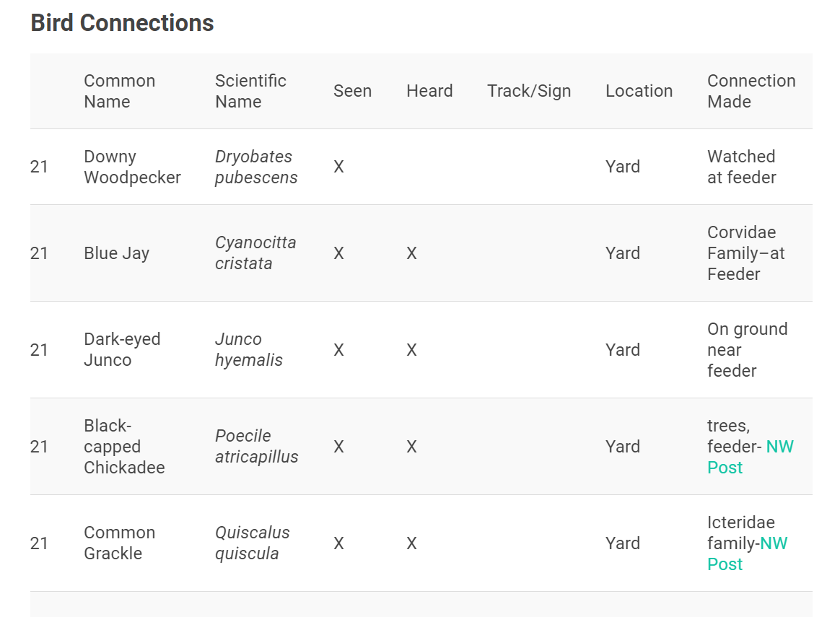The width and height of the screenshot is (840, 617).
Task: Click the Track/Sign column header
Action: pos(529,91)
